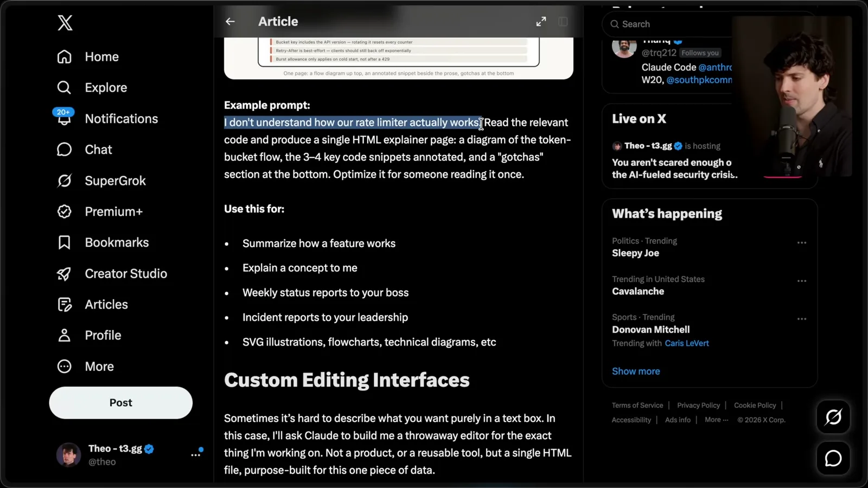The image size is (868, 488).
Task: Click the Creator Studio rocket icon
Action: point(64,274)
